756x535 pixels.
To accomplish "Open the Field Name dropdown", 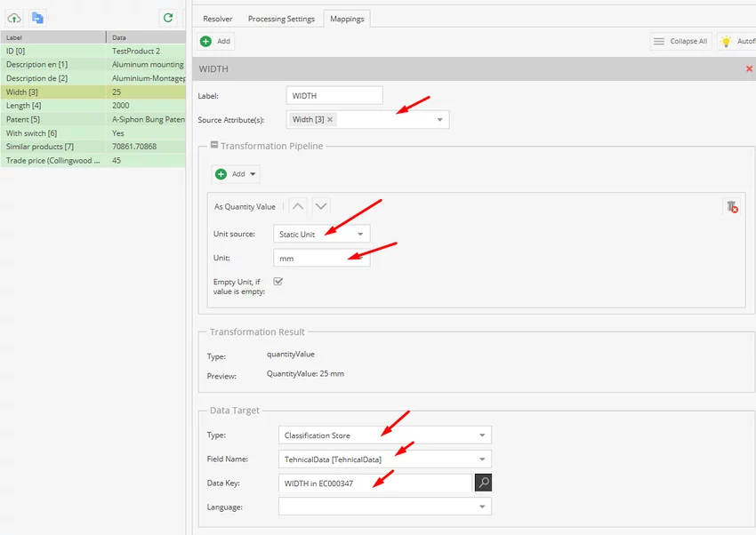I will coord(482,459).
